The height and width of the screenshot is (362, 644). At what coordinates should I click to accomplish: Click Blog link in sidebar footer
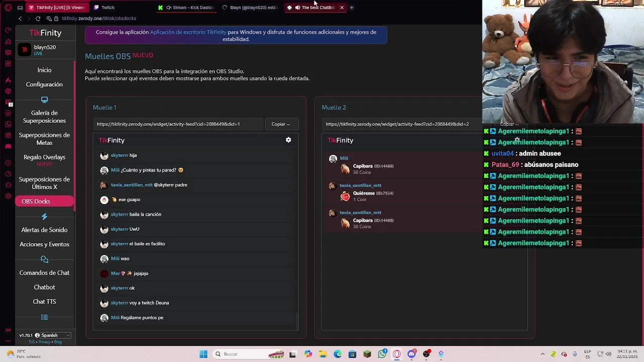click(58, 342)
